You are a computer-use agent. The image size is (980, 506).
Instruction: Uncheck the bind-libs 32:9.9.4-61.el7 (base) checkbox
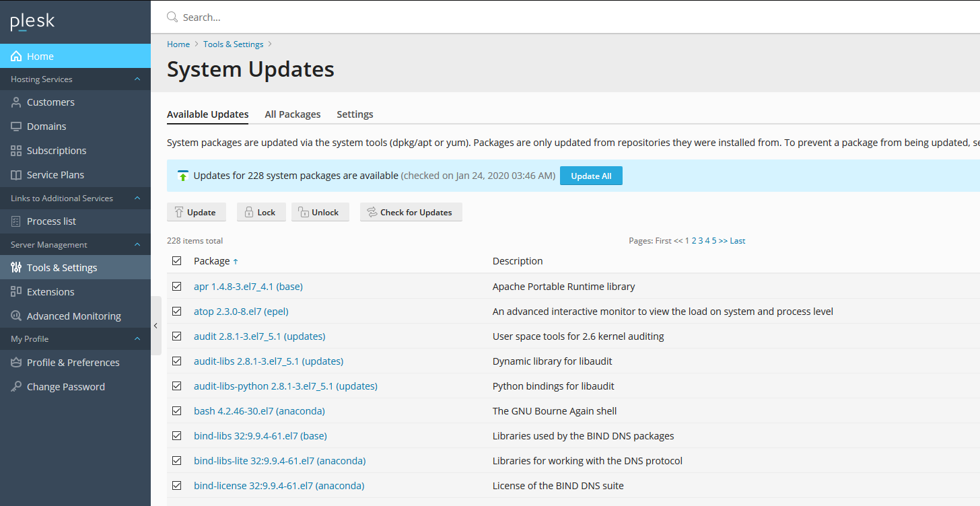[177, 436]
